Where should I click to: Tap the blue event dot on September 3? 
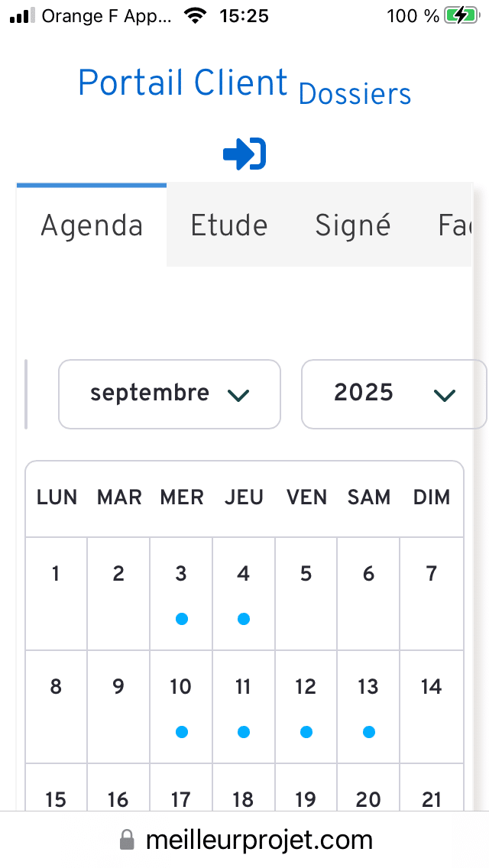coord(181,619)
